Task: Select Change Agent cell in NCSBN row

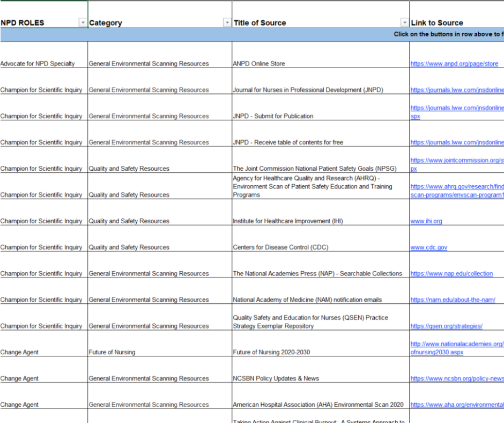Action: tap(44, 369)
